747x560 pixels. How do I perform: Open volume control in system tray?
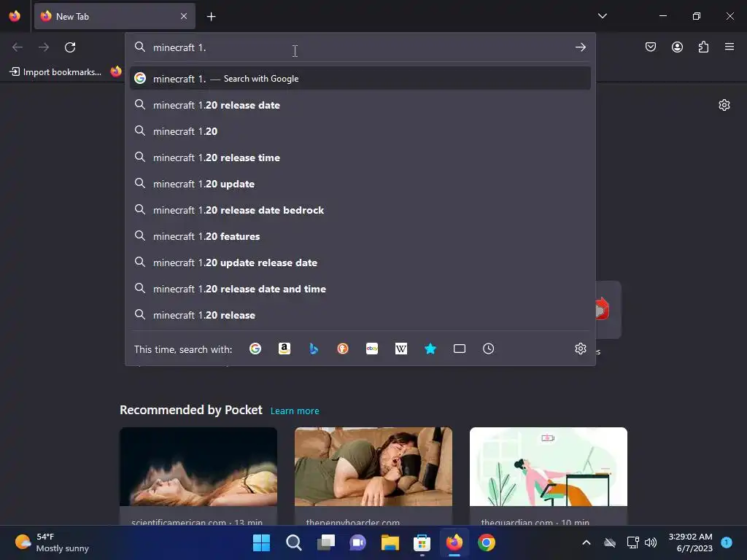(650, 542)
